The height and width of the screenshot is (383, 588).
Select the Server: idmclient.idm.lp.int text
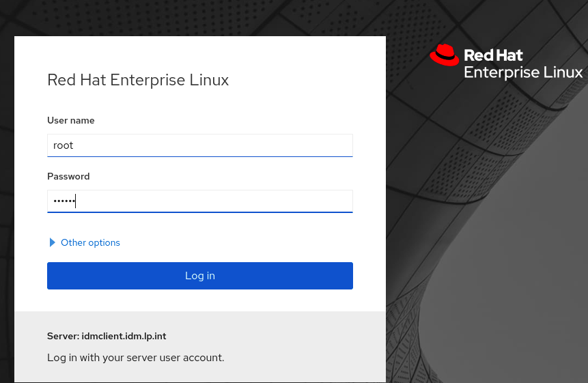point(107,336)
